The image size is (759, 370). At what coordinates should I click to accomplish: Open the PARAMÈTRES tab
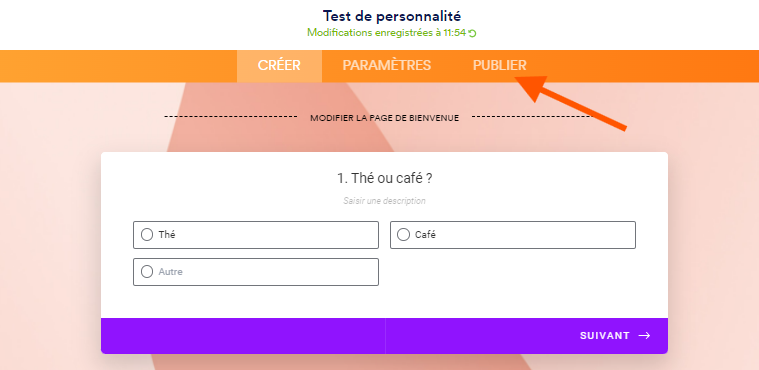click(387, 66)
